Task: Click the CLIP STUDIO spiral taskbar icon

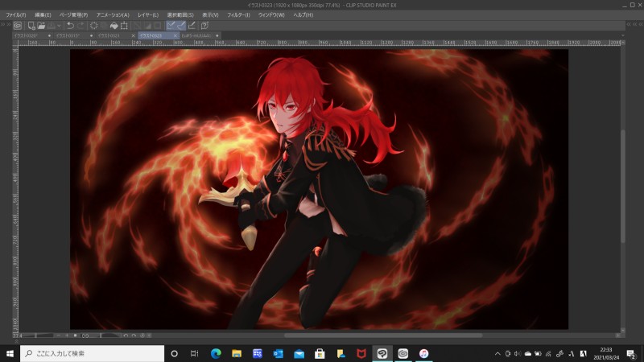Action: tap(403, 353)
